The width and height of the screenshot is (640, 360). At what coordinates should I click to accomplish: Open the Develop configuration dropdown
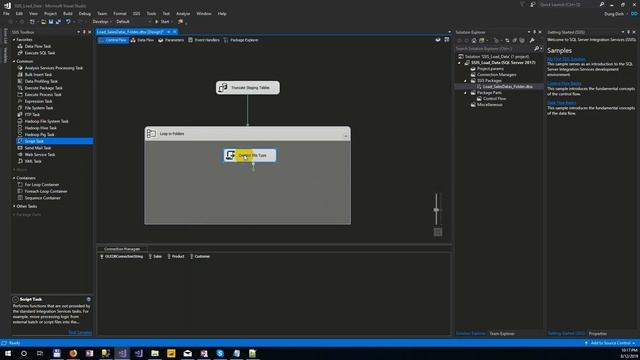(x=102, y=22)
